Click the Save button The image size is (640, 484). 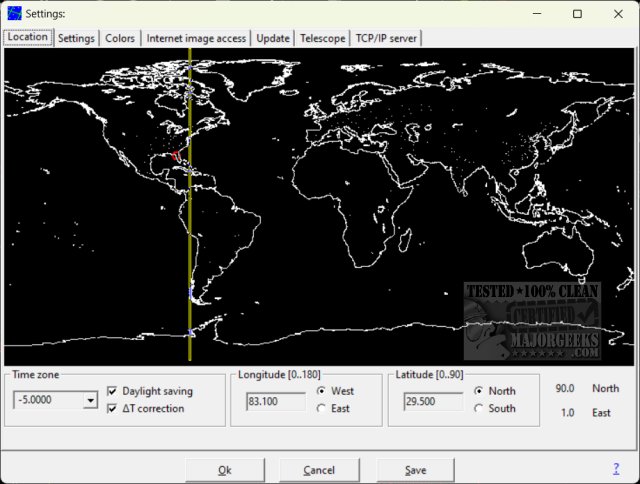pos(416,470)
